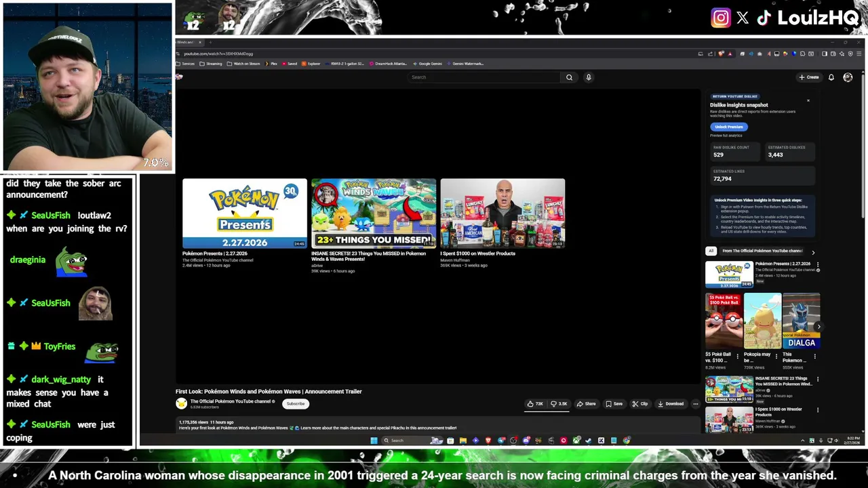Open options for sidebar Wrestler Products video
868x488 pixels.
click(817, 410)
